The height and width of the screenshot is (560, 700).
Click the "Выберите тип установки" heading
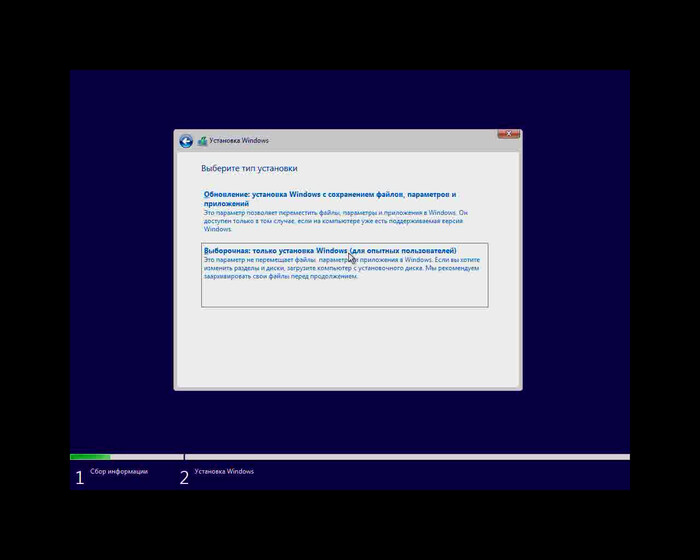(x=249, y=169)
